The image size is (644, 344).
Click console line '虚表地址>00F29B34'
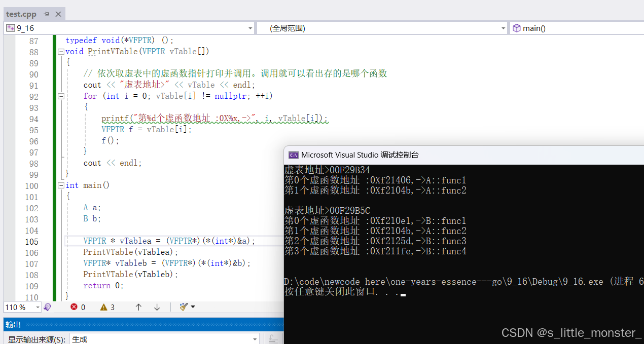(x=327, y=170)
